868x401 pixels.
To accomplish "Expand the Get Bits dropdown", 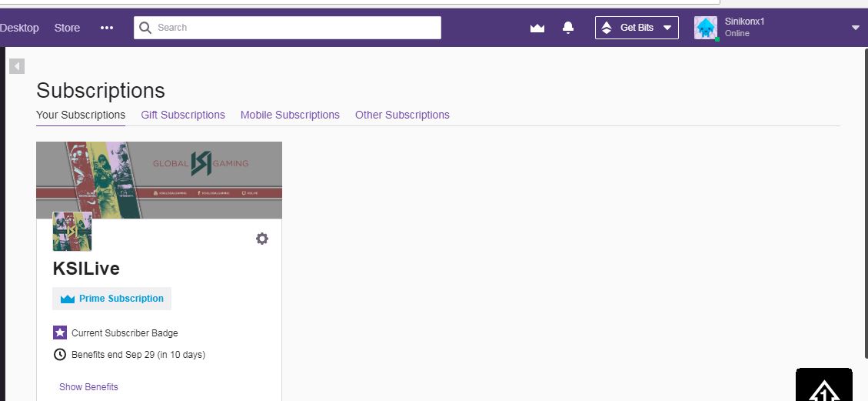I will 667,28.
